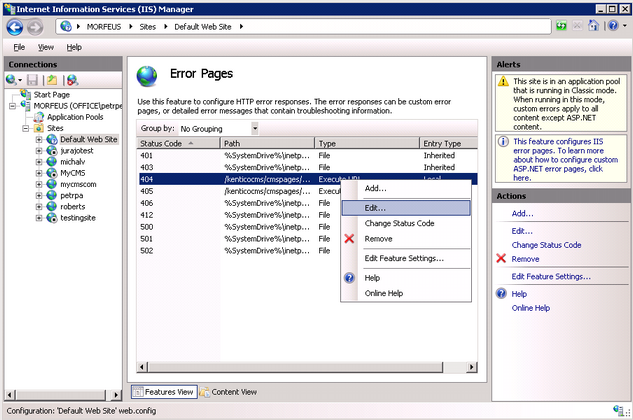Viewport: 633px width, 420px height.
Task: Click the globe icon in the address bar
Action: [66, 27]
